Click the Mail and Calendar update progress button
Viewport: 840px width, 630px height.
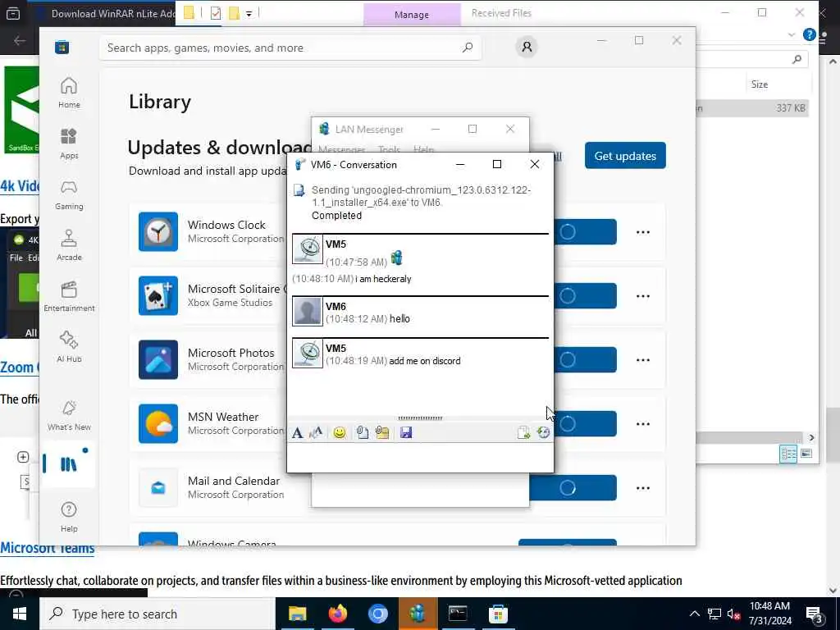(573, 488)
